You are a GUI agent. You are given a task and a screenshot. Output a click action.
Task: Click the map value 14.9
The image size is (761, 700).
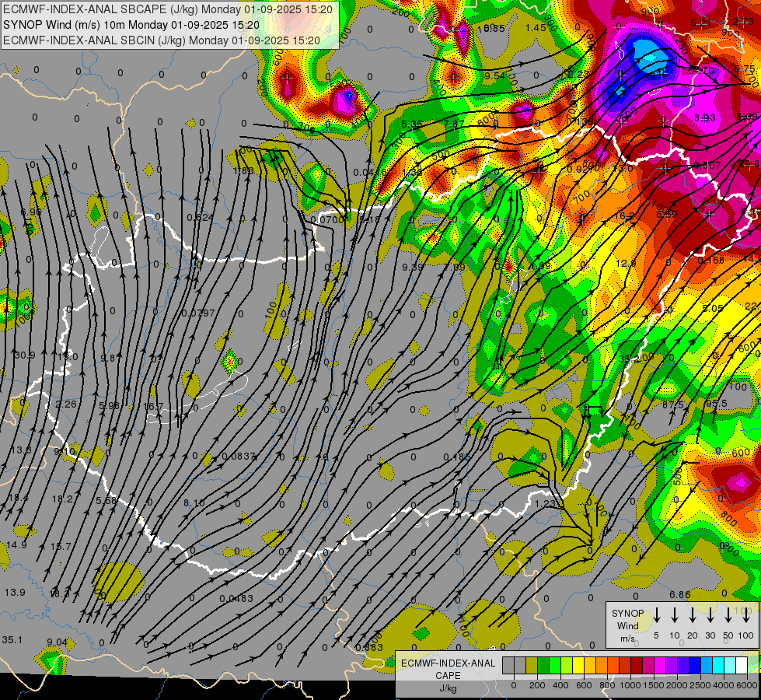(16, 545)
